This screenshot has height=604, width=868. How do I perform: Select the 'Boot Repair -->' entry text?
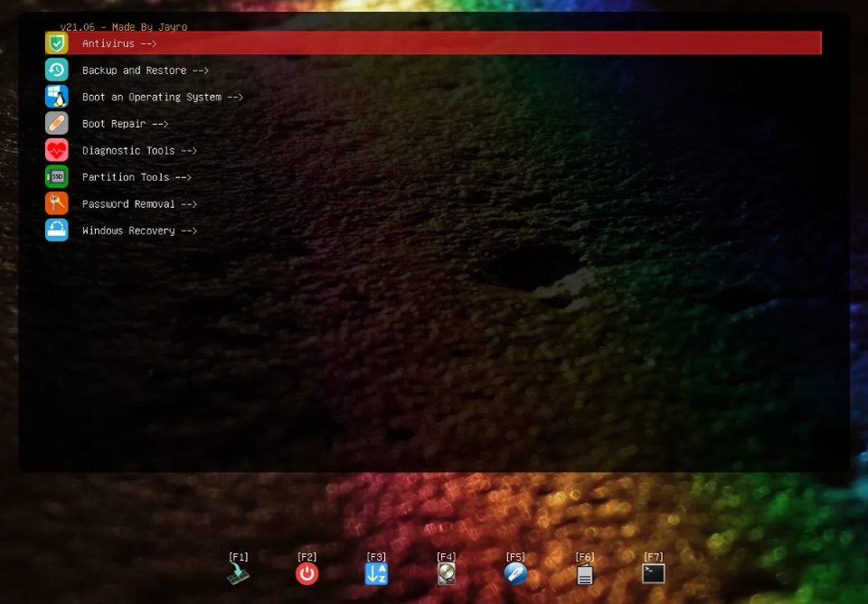click(x=125, y=124)
